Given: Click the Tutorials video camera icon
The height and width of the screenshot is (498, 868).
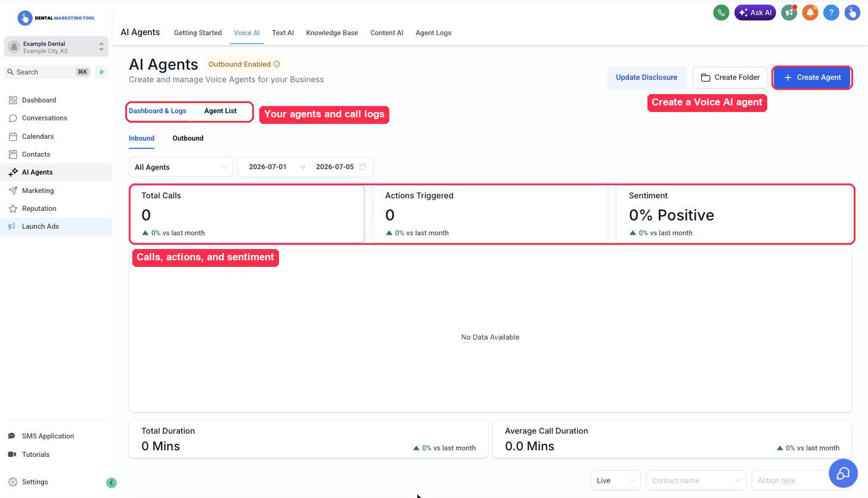Looking at the screenshot, I should point(12,455).
